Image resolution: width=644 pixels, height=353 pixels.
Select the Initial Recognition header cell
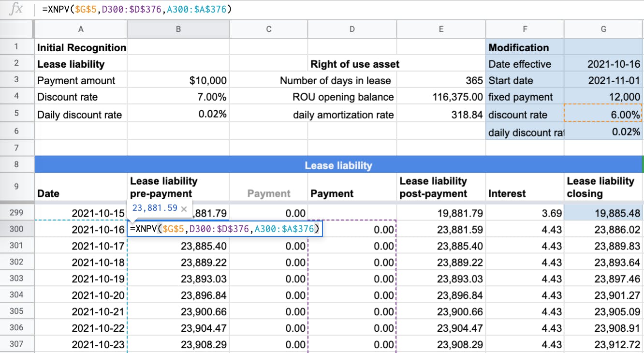tap(80, 47)
